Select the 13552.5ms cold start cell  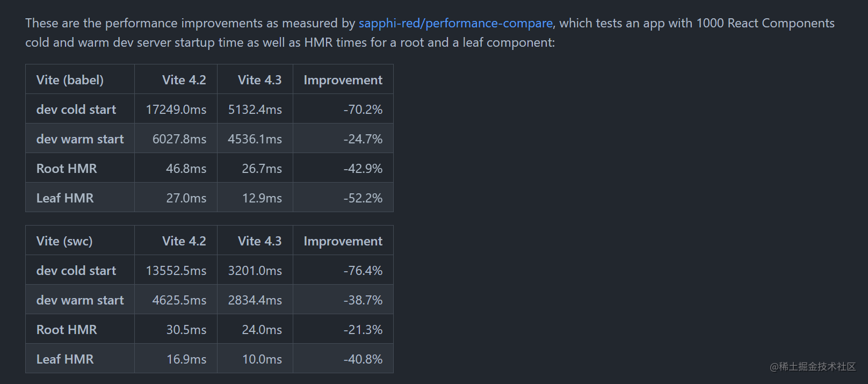coord(176,271)
